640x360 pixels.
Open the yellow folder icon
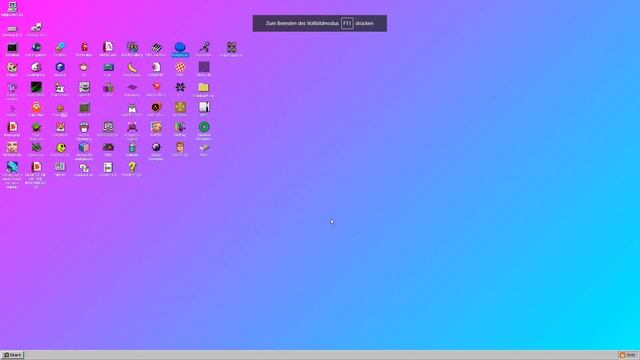pos(203,87)
